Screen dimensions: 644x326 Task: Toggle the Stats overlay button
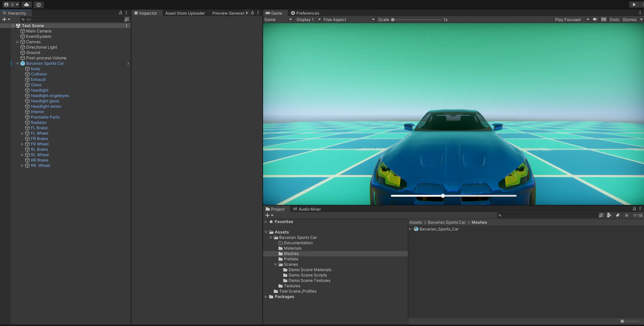coord(614,20)
